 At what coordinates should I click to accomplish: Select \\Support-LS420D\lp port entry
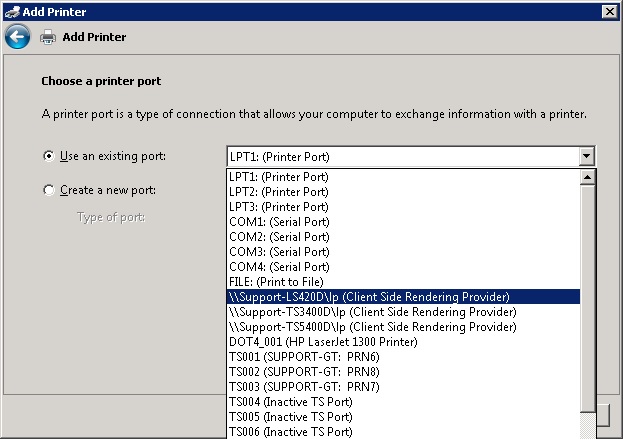[369, 297]
